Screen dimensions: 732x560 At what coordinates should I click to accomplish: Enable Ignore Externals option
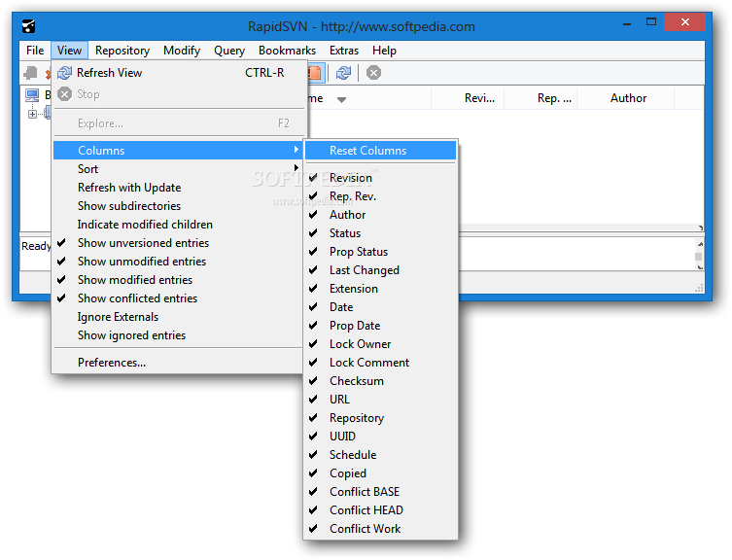click(x=179, y=317)
